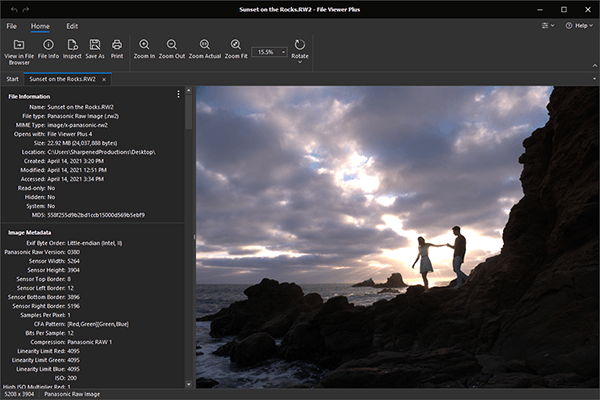Click the CFA Pattern value
Screen dimensions: 600x400
[x=98, y=324]
